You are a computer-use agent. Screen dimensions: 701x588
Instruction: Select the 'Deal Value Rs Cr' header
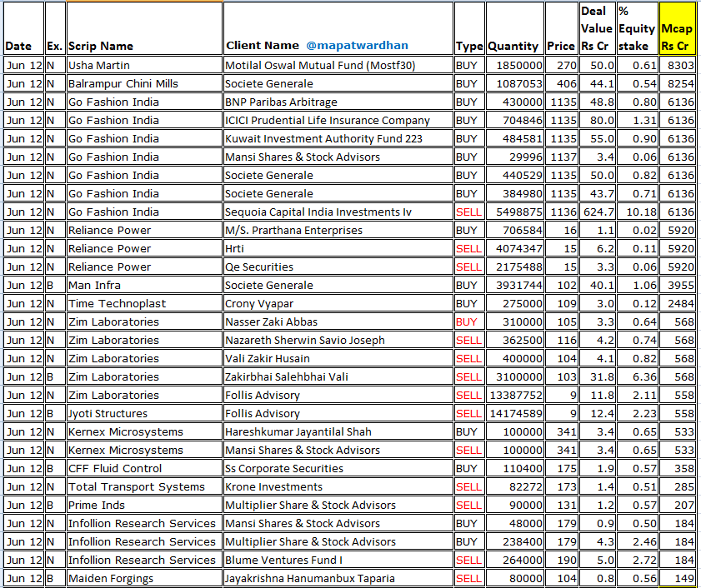(x=598, y=28)
